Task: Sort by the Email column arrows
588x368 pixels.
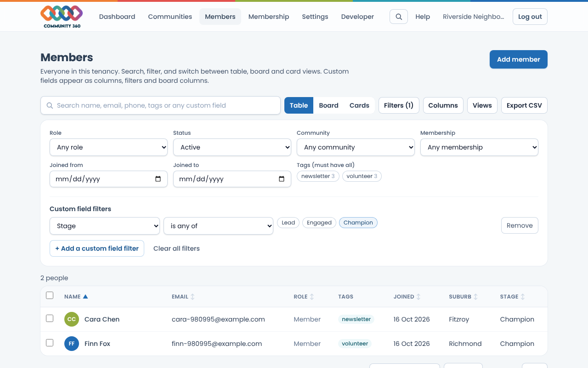Action: point(192,297)
